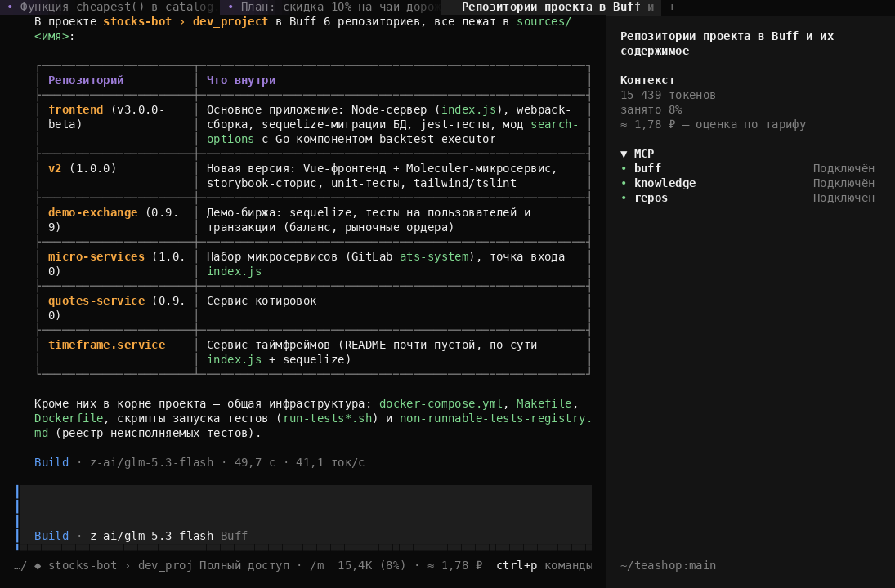Click token usage "15,4K (8%)" in status bar
This screenshot has height=588, width=895.
(372, 565)
